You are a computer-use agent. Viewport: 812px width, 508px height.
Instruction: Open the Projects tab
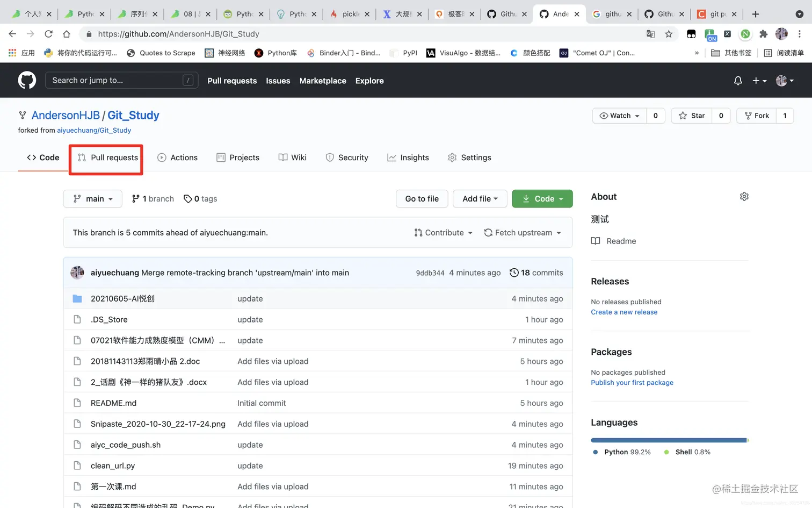tap(238, 158)
